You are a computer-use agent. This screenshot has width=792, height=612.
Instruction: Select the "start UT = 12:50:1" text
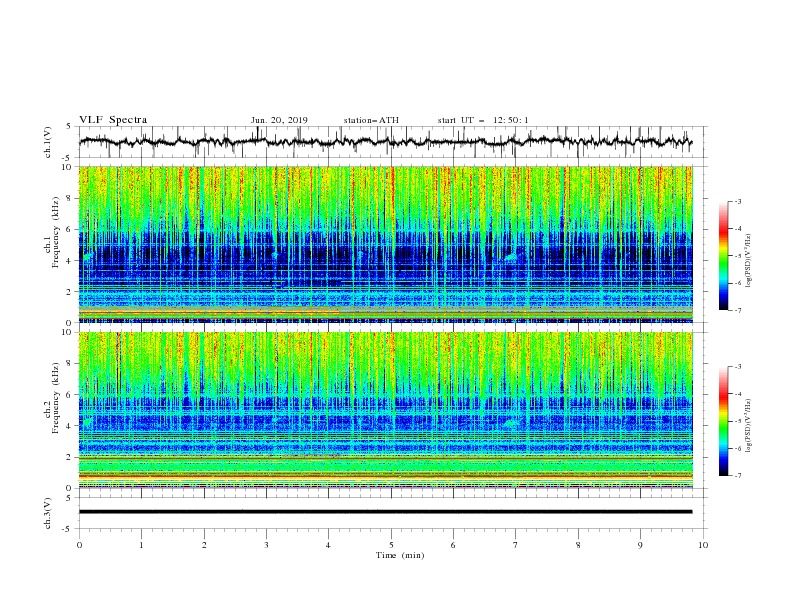coord(483,120)
